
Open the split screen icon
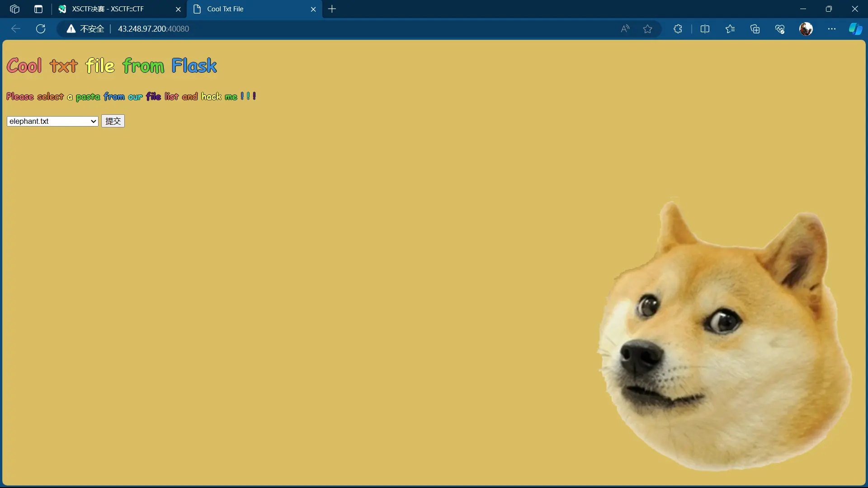coord(706,28)
